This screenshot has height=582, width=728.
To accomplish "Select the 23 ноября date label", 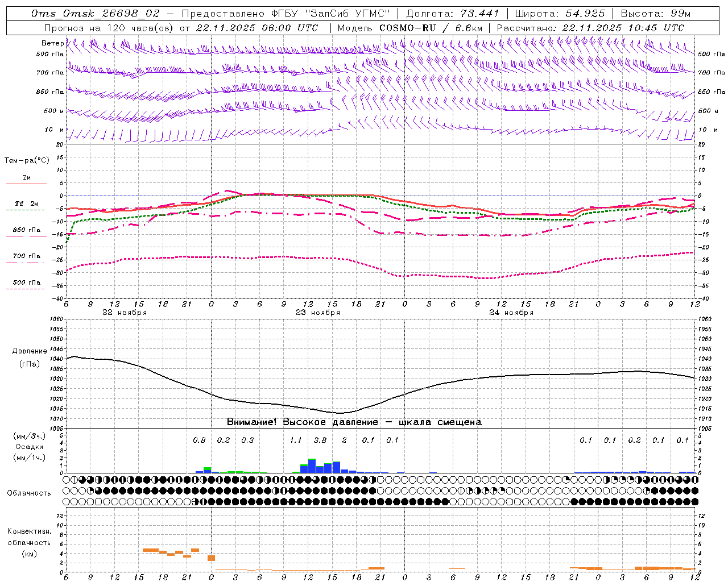I will (318, 313).
